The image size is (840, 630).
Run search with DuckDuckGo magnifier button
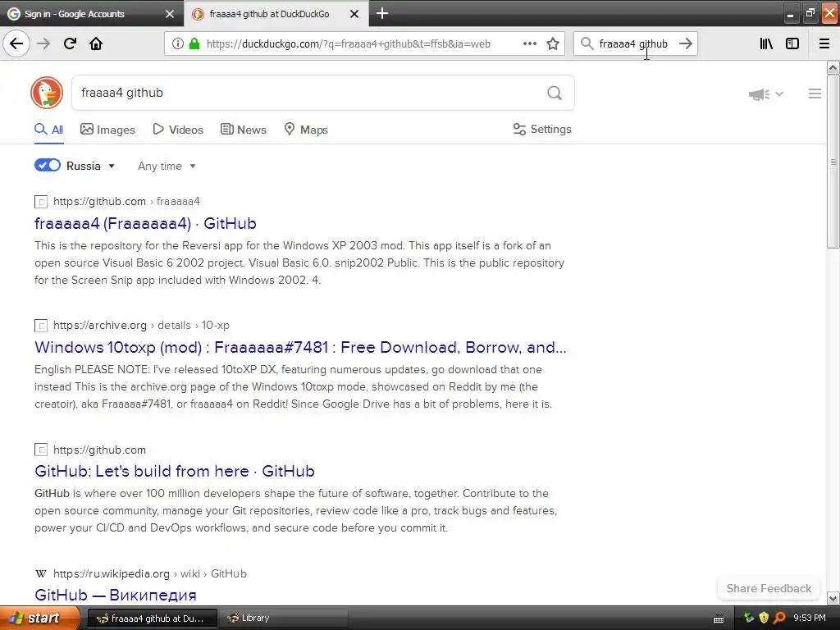coord(555,93)
